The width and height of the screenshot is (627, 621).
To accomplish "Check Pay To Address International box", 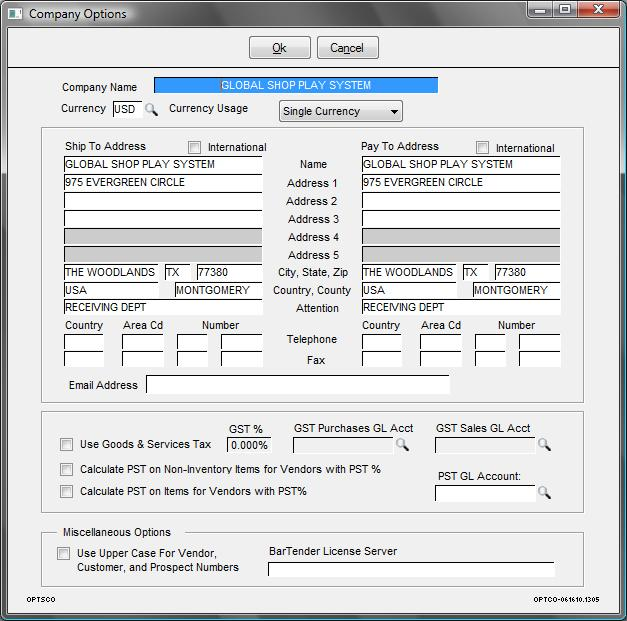I will 482,147.
